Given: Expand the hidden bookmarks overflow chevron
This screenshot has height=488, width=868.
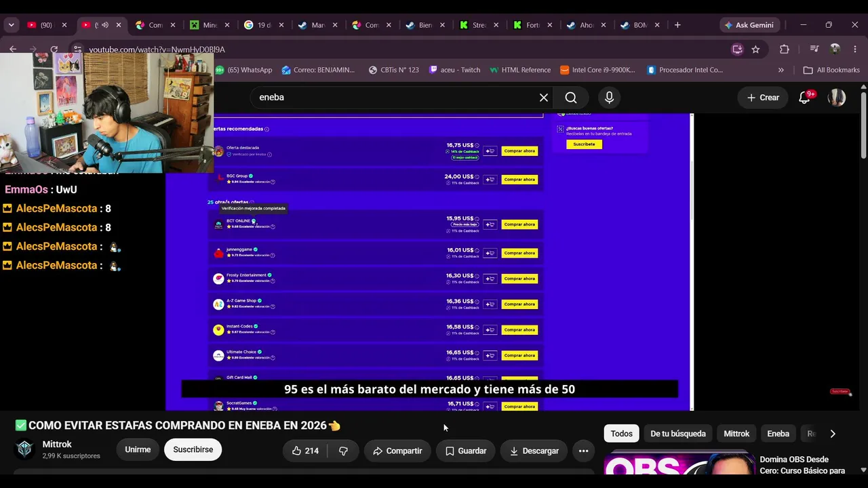Looking at the screenshot, I should tap(781, 70).
